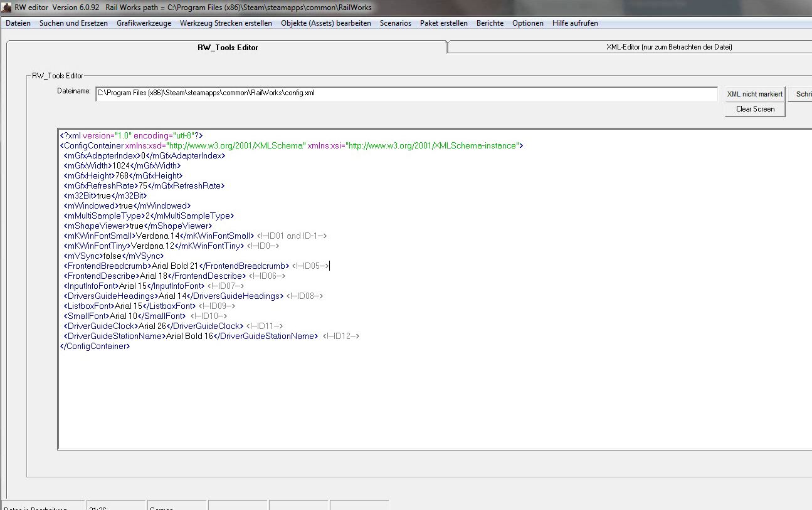The height and width of the screenshot is (510, 812).
Task: Click the FrontendBreadcrumb line in the editor
Action: [176, 266]
